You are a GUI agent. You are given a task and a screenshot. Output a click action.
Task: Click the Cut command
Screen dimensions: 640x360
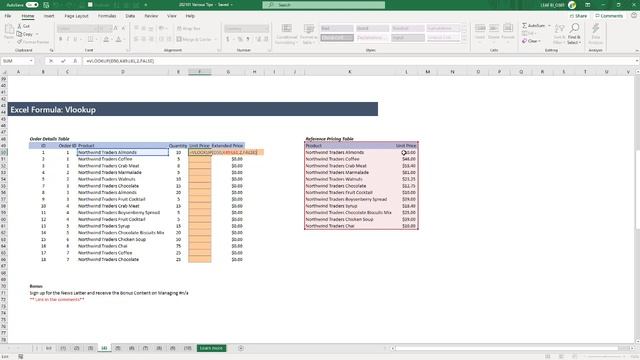24,26
